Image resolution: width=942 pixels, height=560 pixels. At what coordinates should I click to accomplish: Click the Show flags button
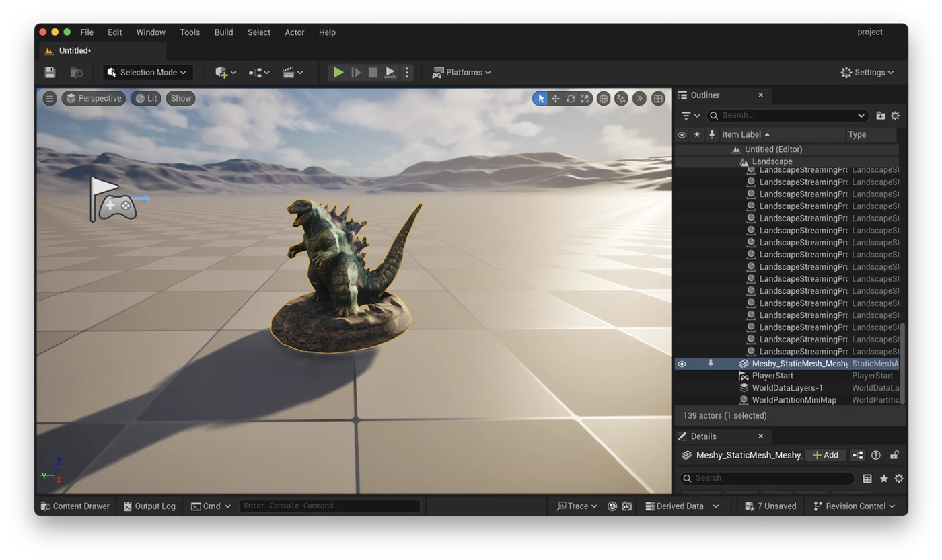pos(181,98)
